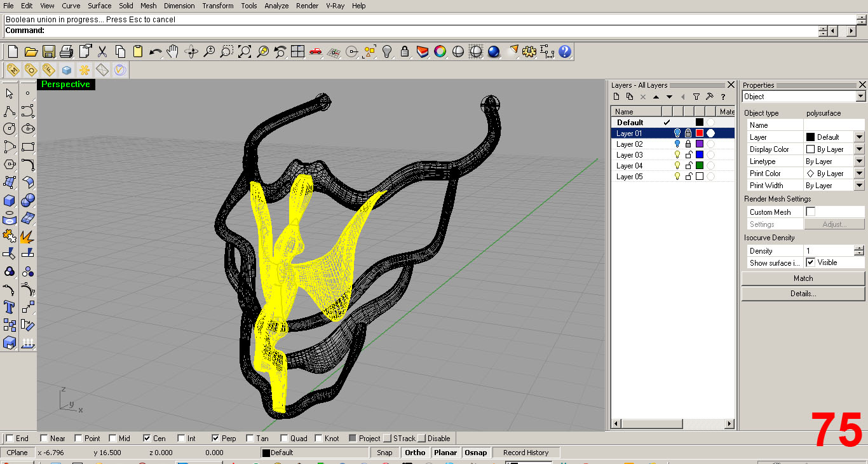Toggle the End osnap checkbox
Image resolution: width=868 pixels, height=464 pixels.
pyautogui.click(x=10, y=438)
